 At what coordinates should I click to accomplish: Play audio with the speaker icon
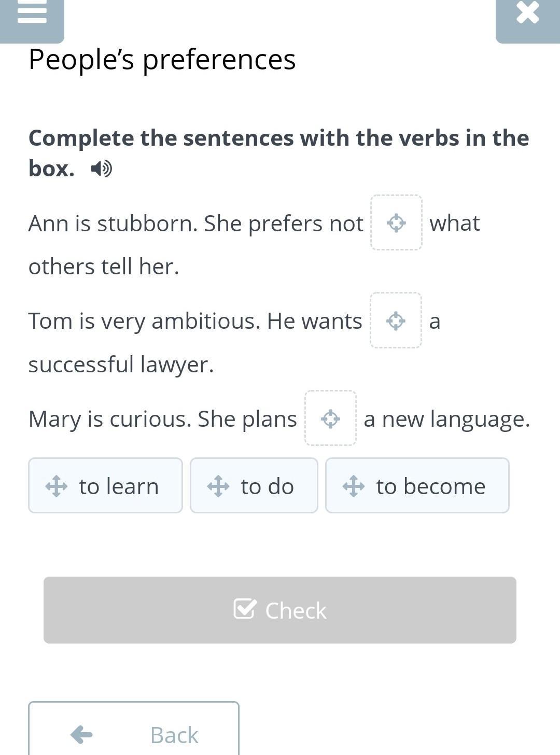(101, 169)
